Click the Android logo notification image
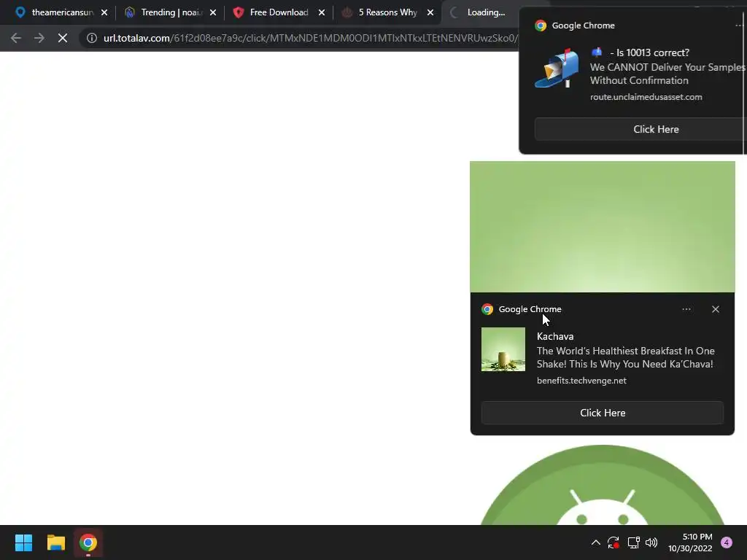Image resolution: width=747 pixels, height=560 pixels. 602,485
